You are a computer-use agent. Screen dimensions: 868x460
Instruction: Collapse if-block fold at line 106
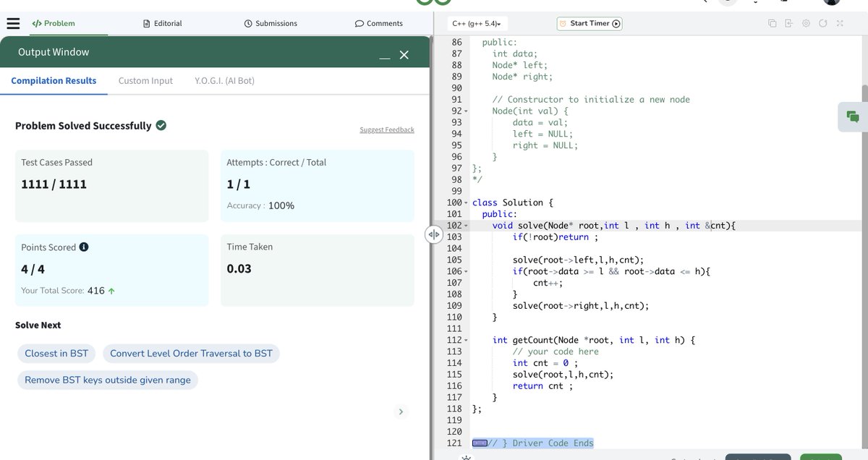(466, 272)
